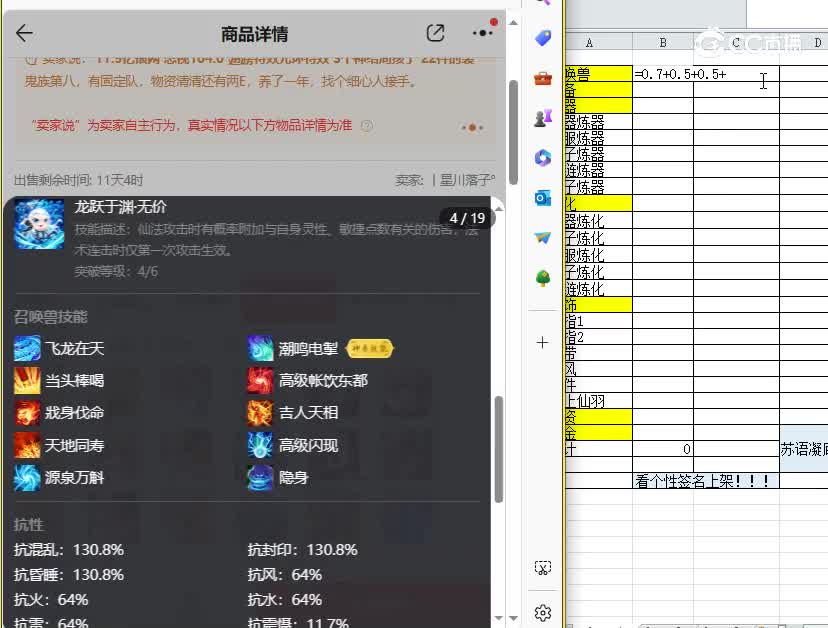Viewport: 828px width, 628px height.
Task: Click the plus button in the sidebar
Action: point(542,342)
